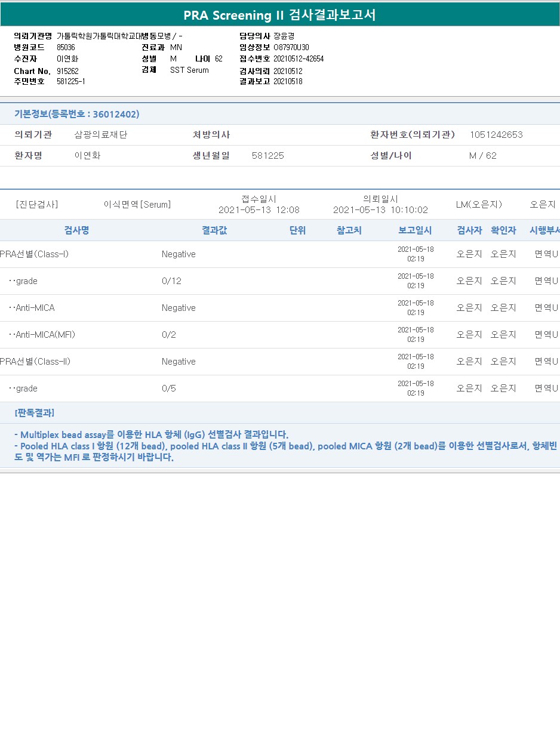Click the PRA Screening II report title
The height and width of the screenshot is (740, 560).
pos(280,15)
